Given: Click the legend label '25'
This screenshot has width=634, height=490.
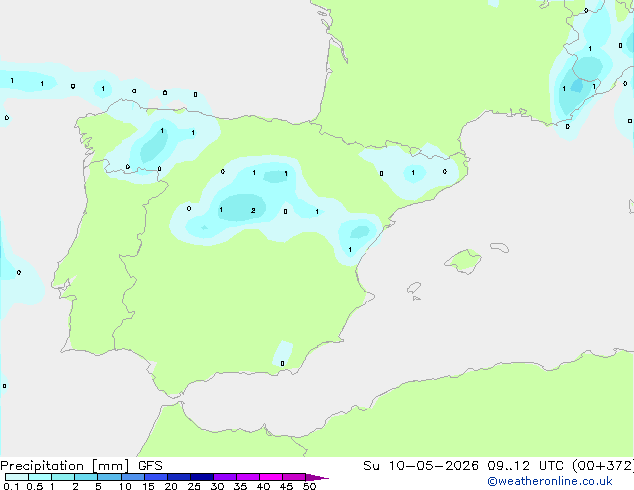Looking at the screenshot, I should (194, 486).
